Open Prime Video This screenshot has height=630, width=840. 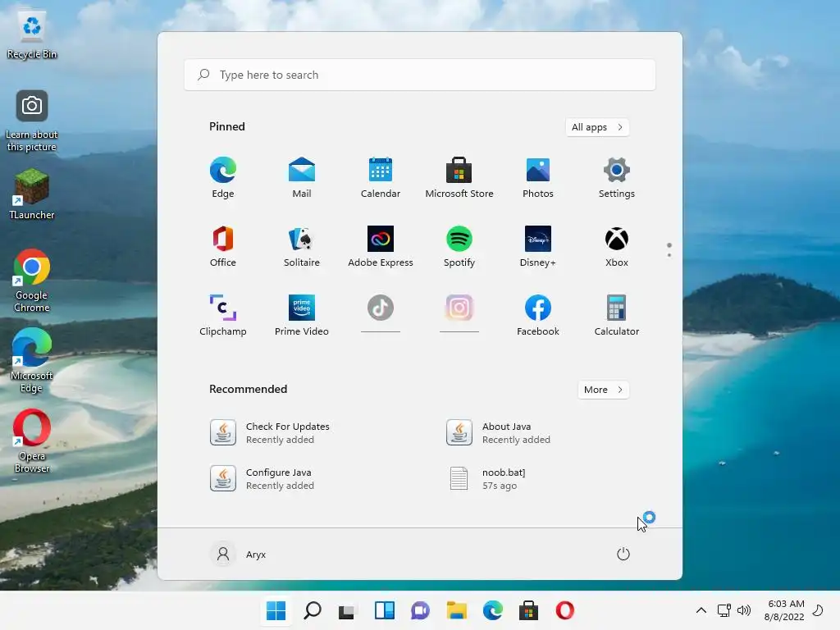pyautogui.click(x=302, y=316)
